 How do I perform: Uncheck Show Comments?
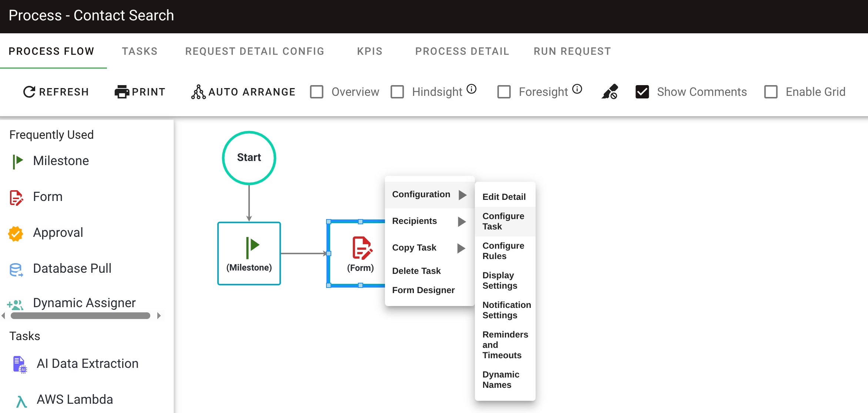tap(642, 91)
